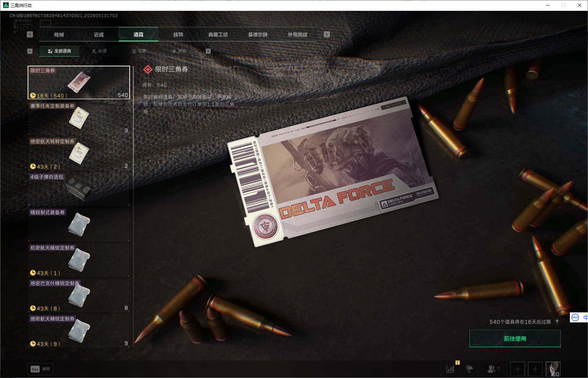Open the 枪械 tab
The image size is (588, 378).
[x=59, y=35]
